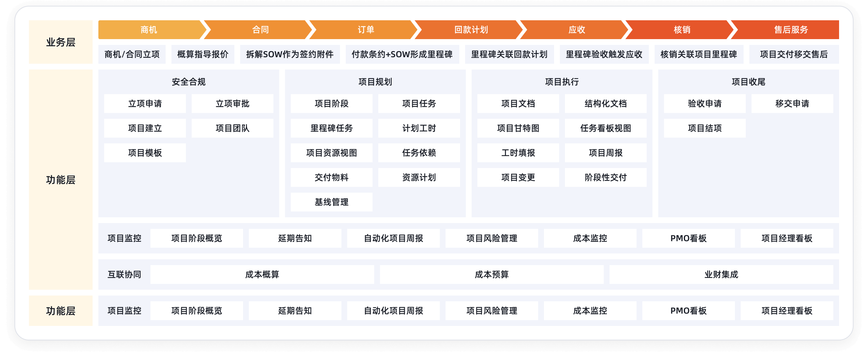Open the PMO看板 monitoring view
Screen dimensions: 868x352
point(688,238)
